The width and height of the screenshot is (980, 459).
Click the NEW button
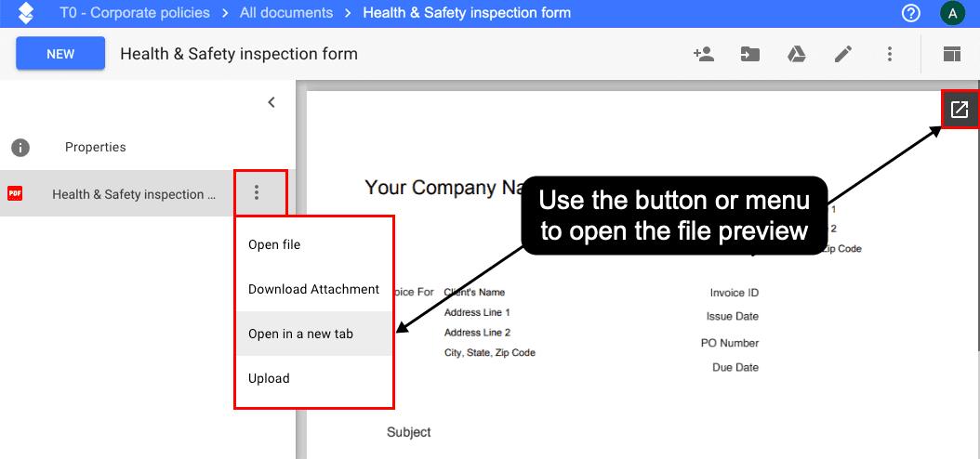pyautogui.click(x=60, y=54)
